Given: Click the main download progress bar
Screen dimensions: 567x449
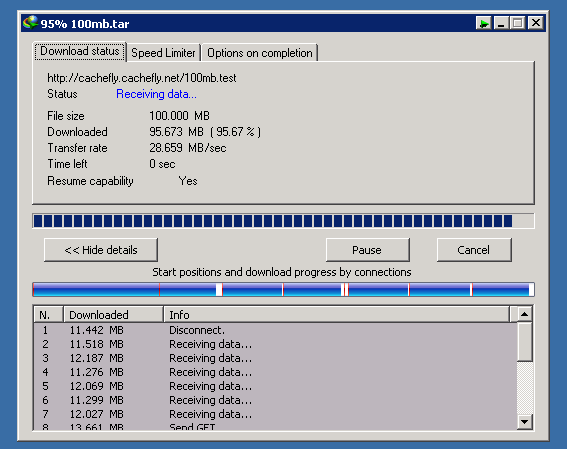Looking at the screenshot, I should 283,221.
